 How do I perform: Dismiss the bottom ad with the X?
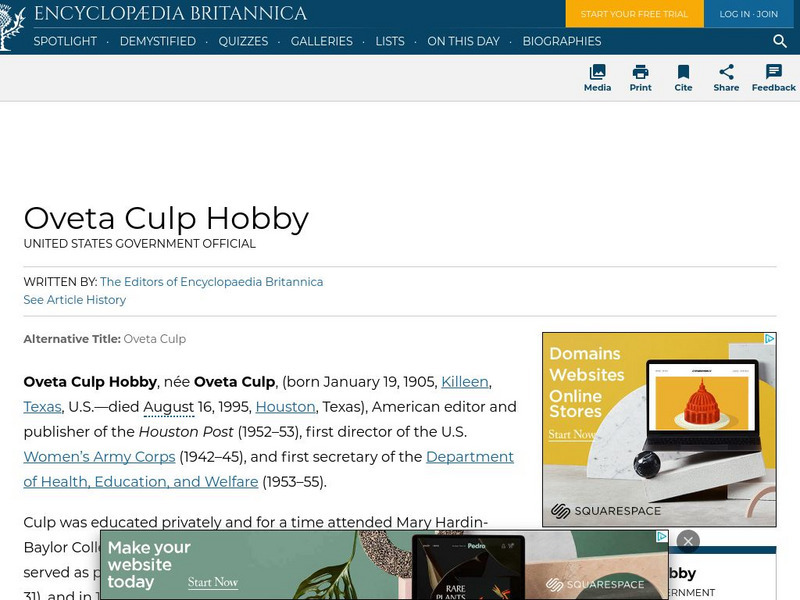pyautogui.click(x=688, y=540)
